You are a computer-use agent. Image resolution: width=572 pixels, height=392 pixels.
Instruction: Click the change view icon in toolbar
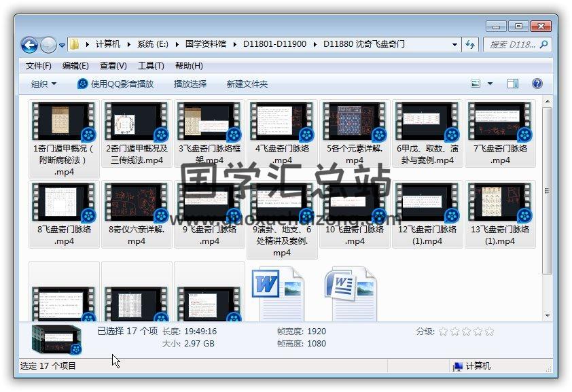tap(477, 84)
